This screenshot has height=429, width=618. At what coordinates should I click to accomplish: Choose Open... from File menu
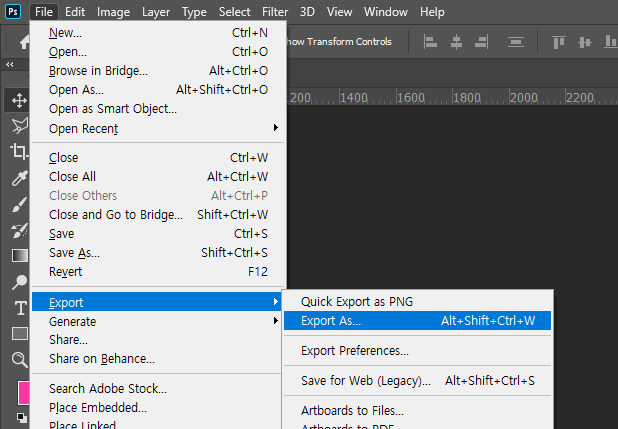(158, 52)
